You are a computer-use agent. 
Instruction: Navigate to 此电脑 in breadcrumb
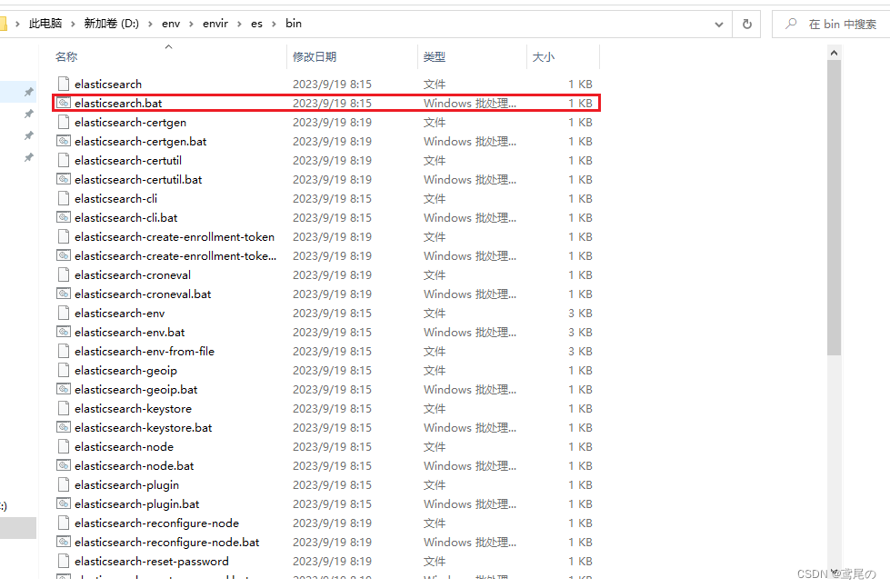coord(45,24)
